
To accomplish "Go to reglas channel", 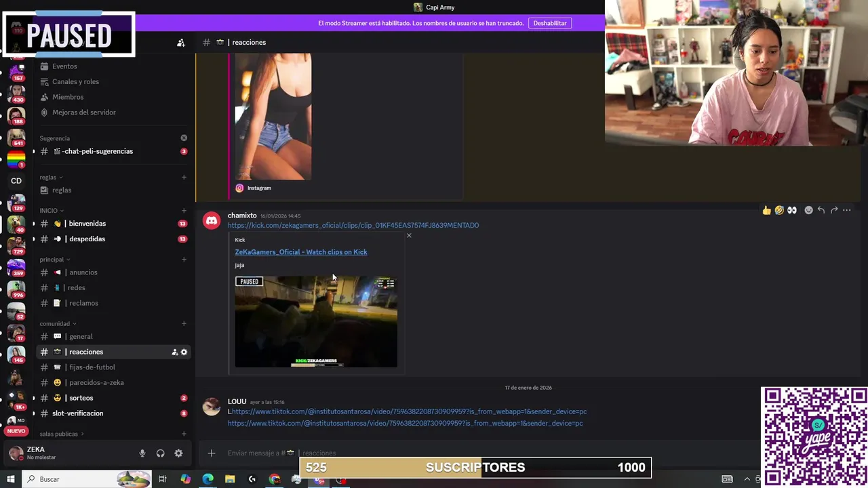I will point(113,190).
